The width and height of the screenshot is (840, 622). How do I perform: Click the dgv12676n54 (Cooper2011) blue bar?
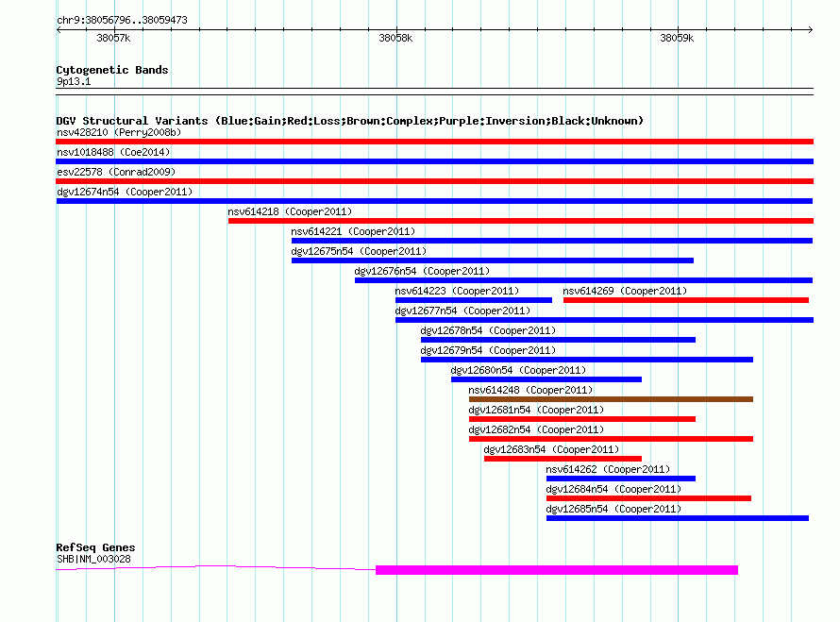[x=583, y=280]
